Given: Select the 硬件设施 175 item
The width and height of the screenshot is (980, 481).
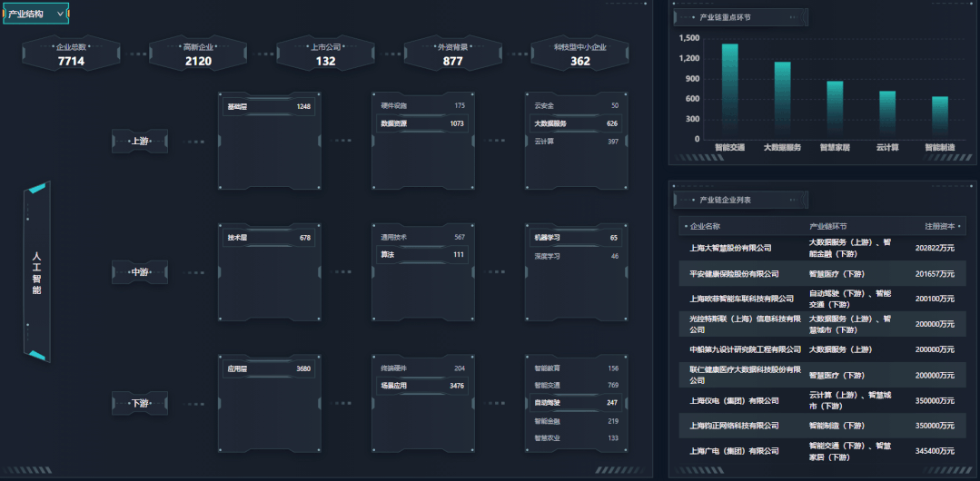Looking at the screenshot, I should click(x=422, y=106).
